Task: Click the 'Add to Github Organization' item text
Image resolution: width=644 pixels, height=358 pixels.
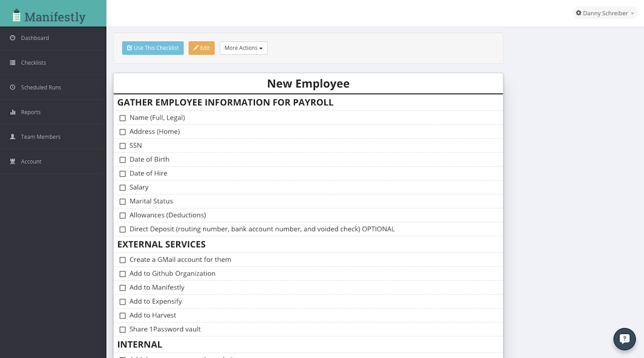Action: 172,273
